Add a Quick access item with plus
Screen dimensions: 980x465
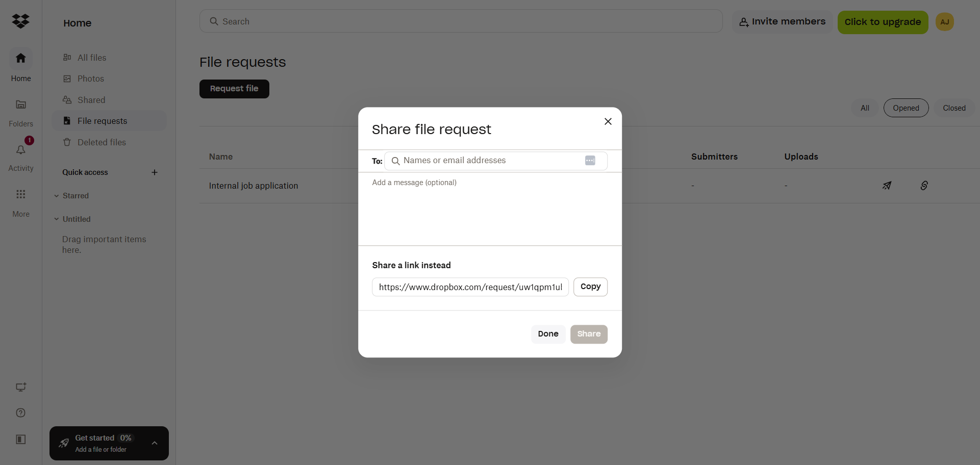[x=155, y=172]
